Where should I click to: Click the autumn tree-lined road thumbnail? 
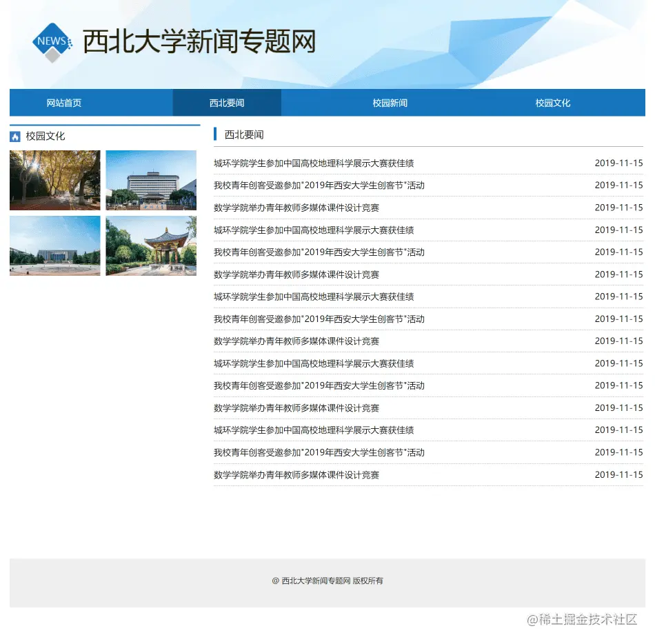click(54, 180)
